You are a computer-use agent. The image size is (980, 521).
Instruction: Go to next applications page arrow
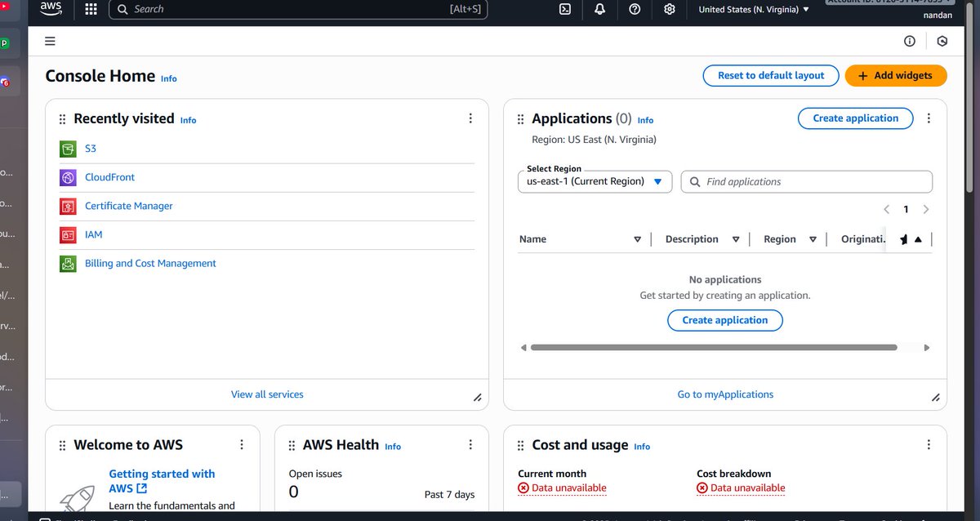tap(926, 210)
